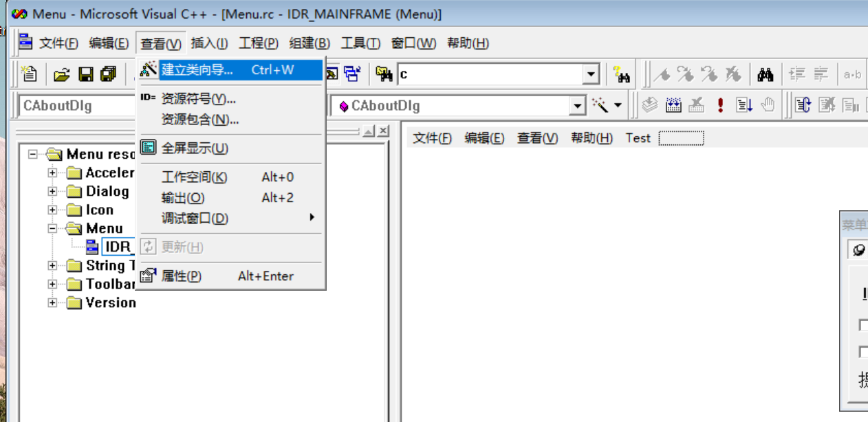
Task: Open the 工程(P) main menu
Action: point(259,43)
